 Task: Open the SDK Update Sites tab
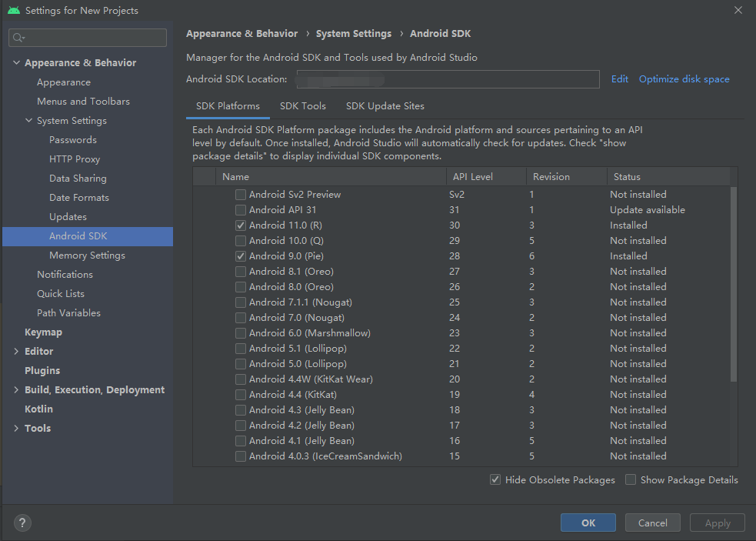(x=385, y=106)
